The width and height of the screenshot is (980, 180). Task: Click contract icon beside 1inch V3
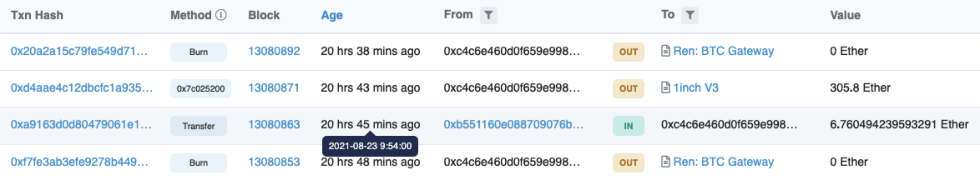(x=666, y=88)
